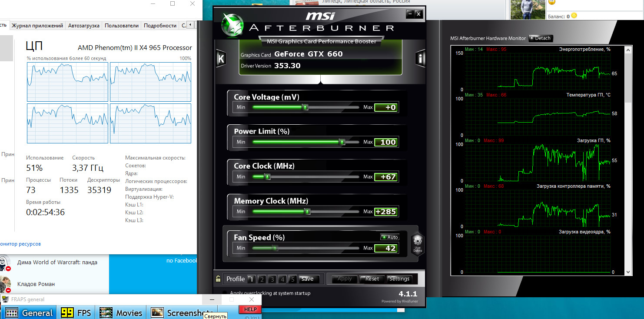Click the Энергопотребление graph
Screen dimensions: 644x319
(x=538, y=71)
